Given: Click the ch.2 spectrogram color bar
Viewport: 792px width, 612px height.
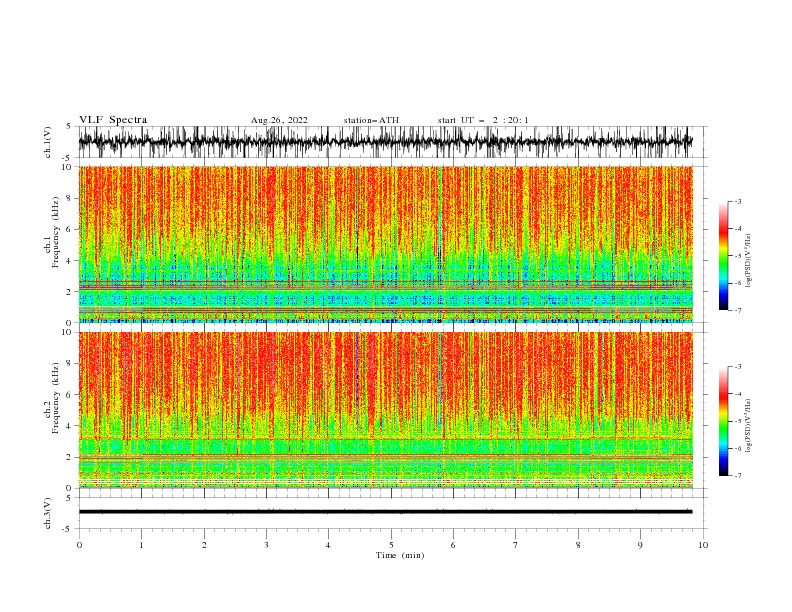Looking at the screenshot, I should [723, 421].
